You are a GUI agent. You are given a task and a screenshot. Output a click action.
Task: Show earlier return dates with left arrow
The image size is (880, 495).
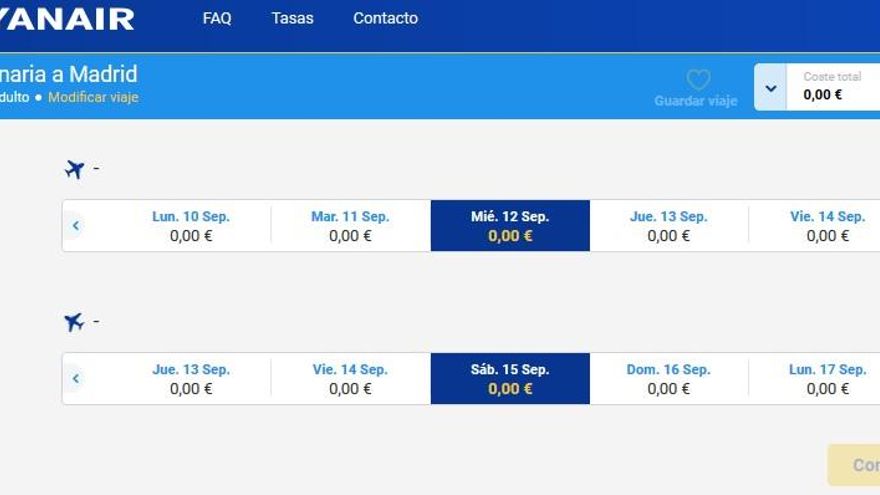coord(76,379)
